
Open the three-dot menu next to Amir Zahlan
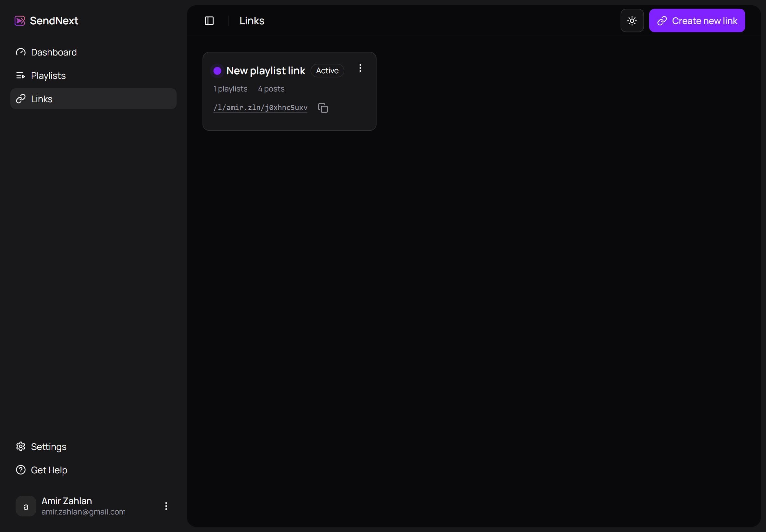[166, 506]
